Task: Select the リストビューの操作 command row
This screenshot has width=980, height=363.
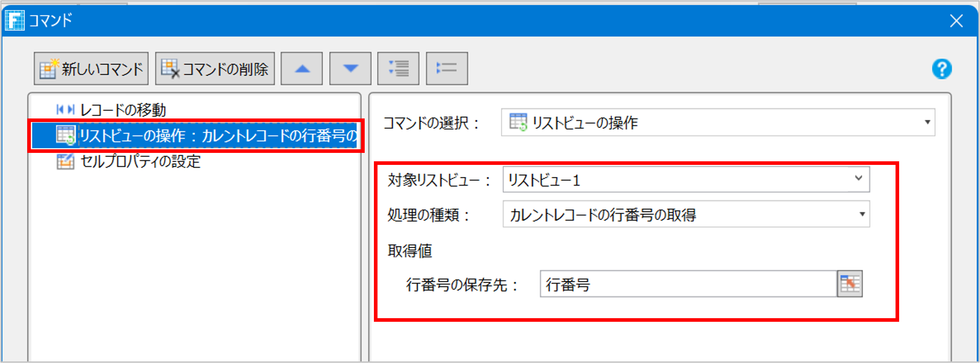Action: click(195, 136)
